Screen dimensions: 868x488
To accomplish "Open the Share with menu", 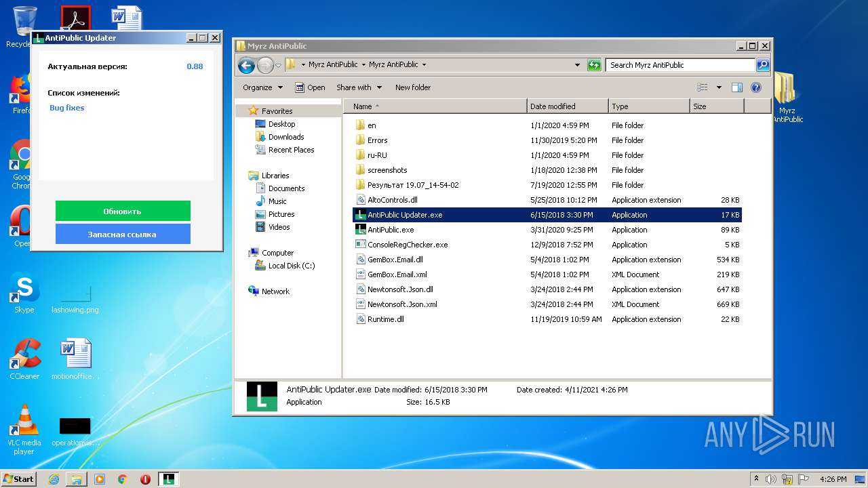I will [359, 87].
